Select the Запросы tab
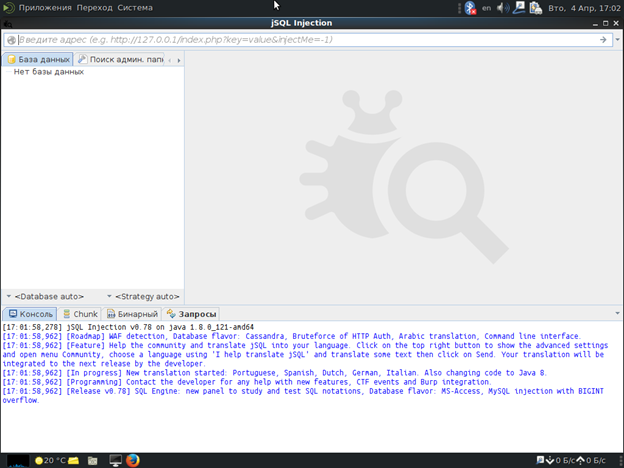The width and height of the screenshot is (624, 468). 192,314
